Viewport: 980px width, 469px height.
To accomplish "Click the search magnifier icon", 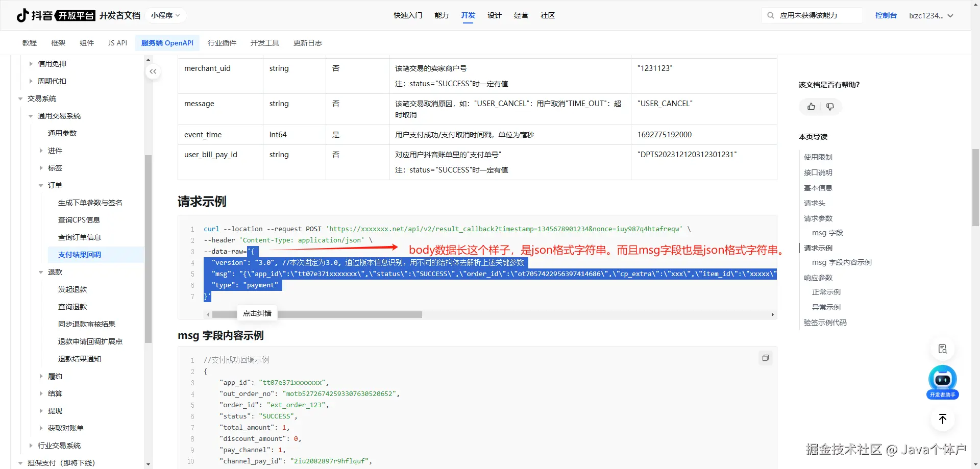I will tap(770, 15).
